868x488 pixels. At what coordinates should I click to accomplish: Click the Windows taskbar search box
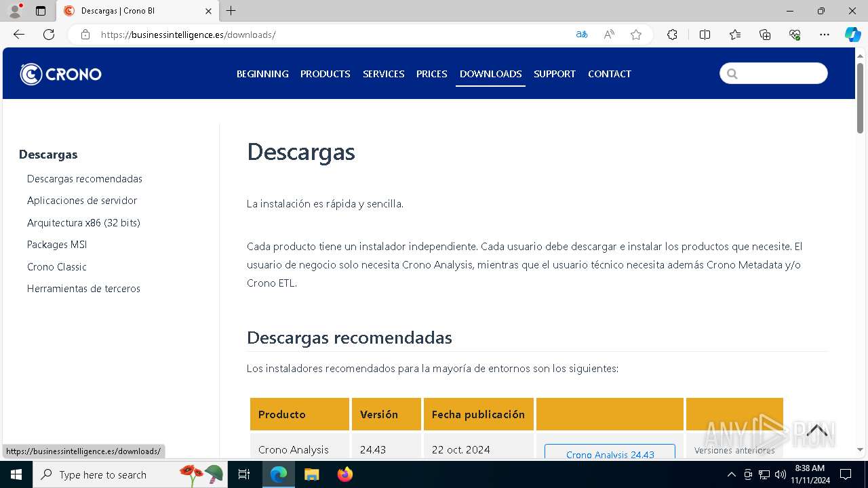click(x=130, y=474)
